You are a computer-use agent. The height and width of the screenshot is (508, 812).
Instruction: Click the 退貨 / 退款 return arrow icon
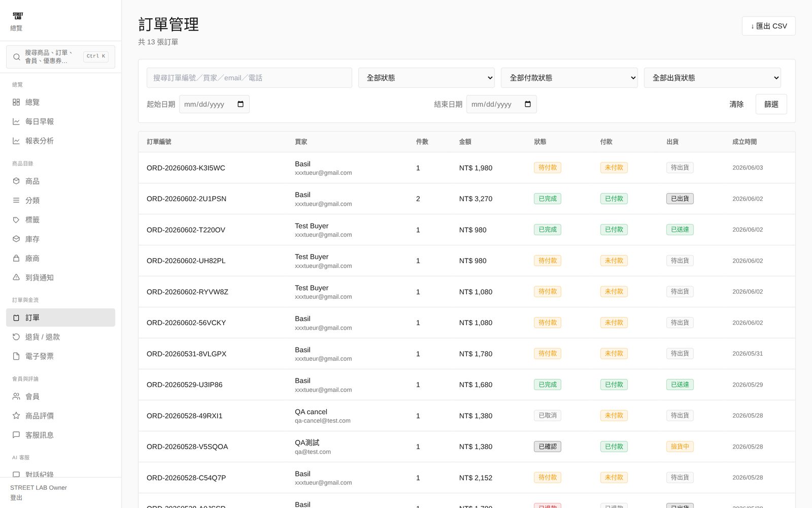[x=16, y=337]
